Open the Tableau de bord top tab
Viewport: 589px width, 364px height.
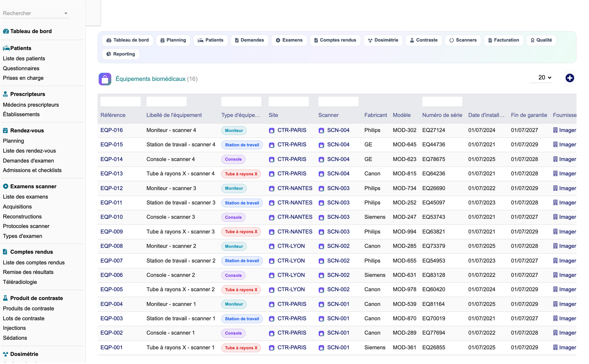(x=128, y=40)
